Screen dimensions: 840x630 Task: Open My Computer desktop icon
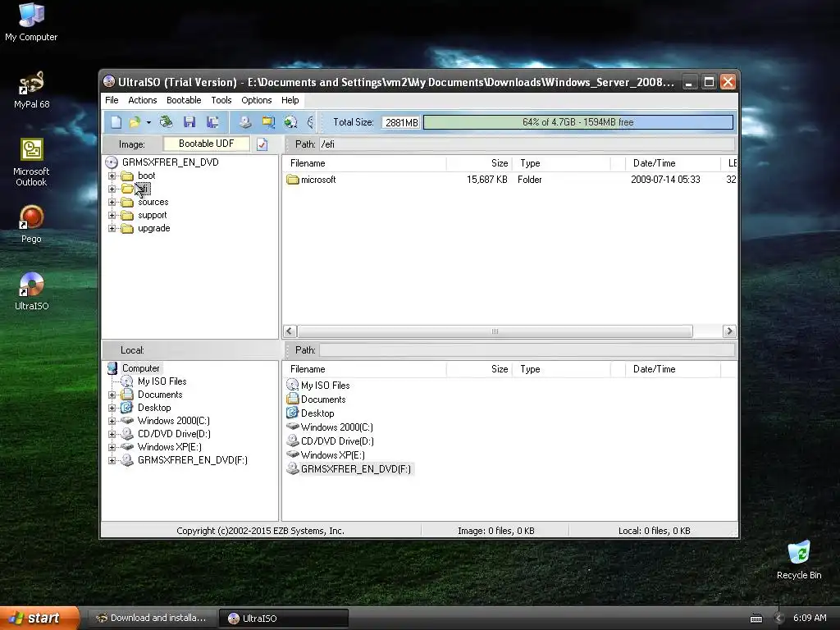[31, 22]
